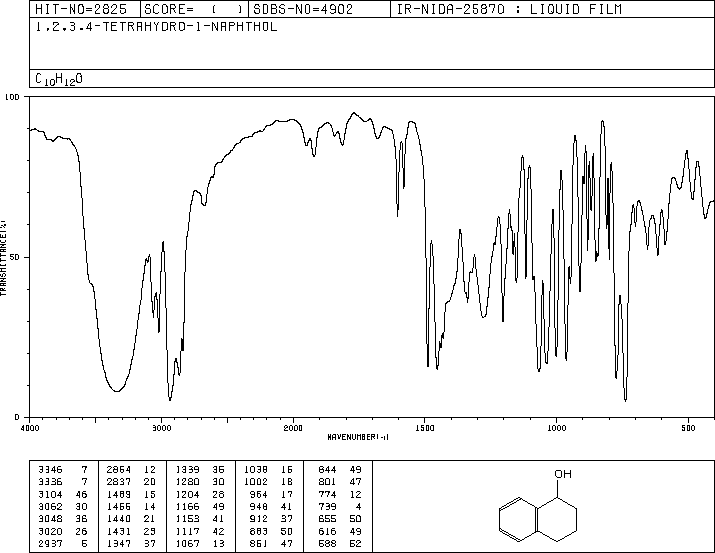Select peak table entry 1440
Viewport: 715px width, 553px height.
coord(119,519)
